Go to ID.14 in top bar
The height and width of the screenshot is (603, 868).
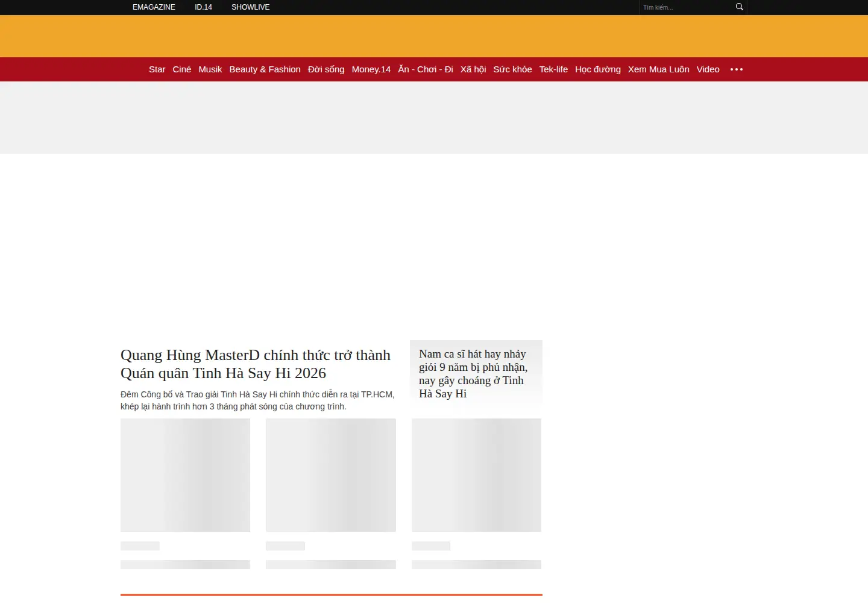pos(203,7)
